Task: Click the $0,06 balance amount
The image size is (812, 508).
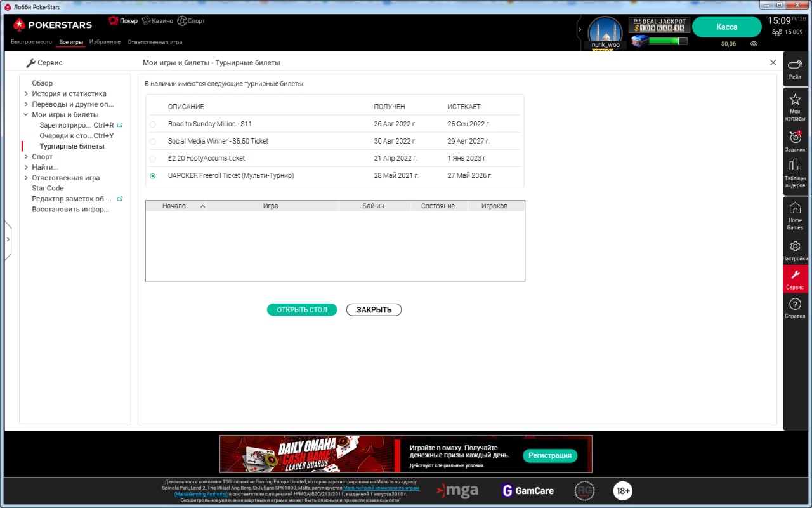Action: click(728, 44)
